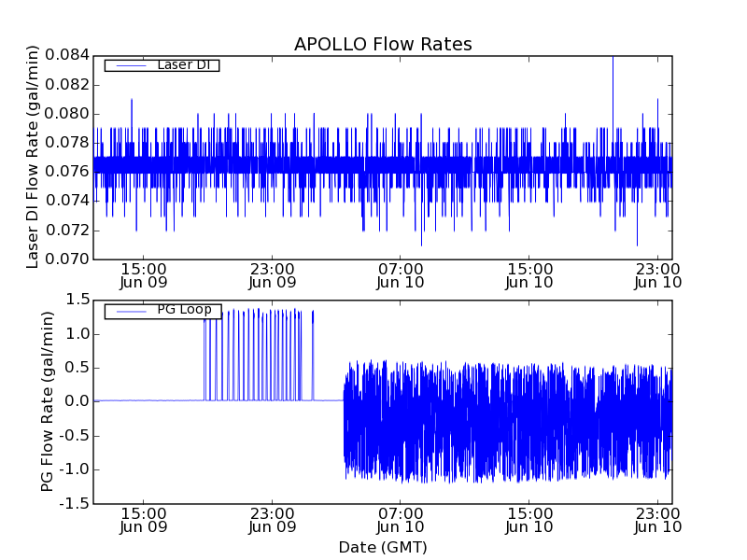This screenshot has width=747, height=560.
Task: Click the 0.070 tick on top chart
Action: point(71,259)
